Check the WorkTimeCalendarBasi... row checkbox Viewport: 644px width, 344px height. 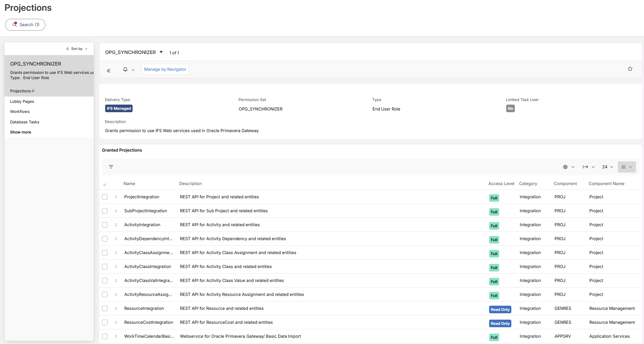click(x=105, y=336)
